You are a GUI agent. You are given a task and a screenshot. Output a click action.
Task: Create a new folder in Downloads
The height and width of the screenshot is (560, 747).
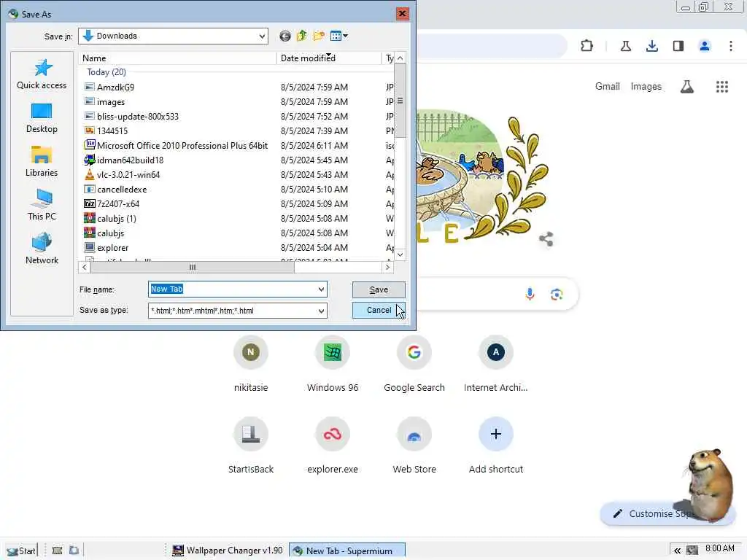point(319,36)
